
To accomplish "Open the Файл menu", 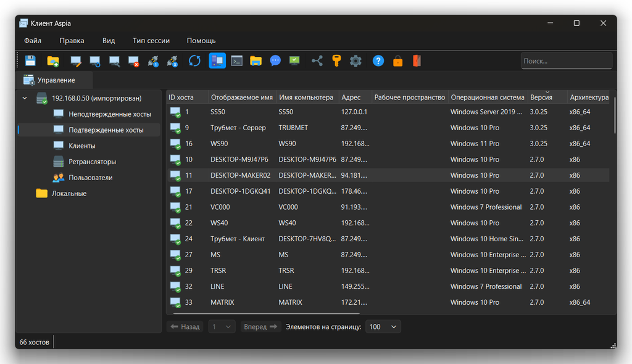I will coord(33,41).
